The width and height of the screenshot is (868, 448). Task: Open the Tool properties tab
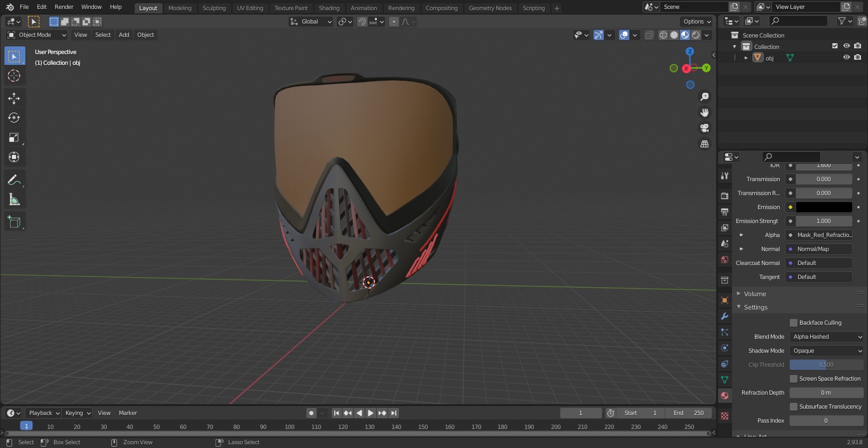click(724, 176)
